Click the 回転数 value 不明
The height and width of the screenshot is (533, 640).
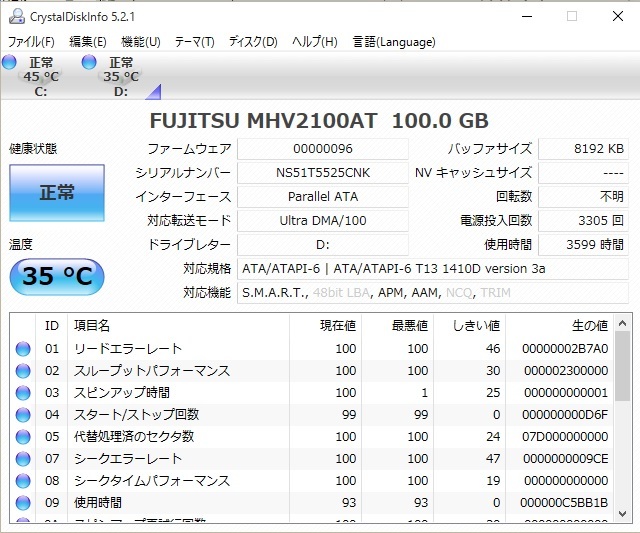pos(584,197)
